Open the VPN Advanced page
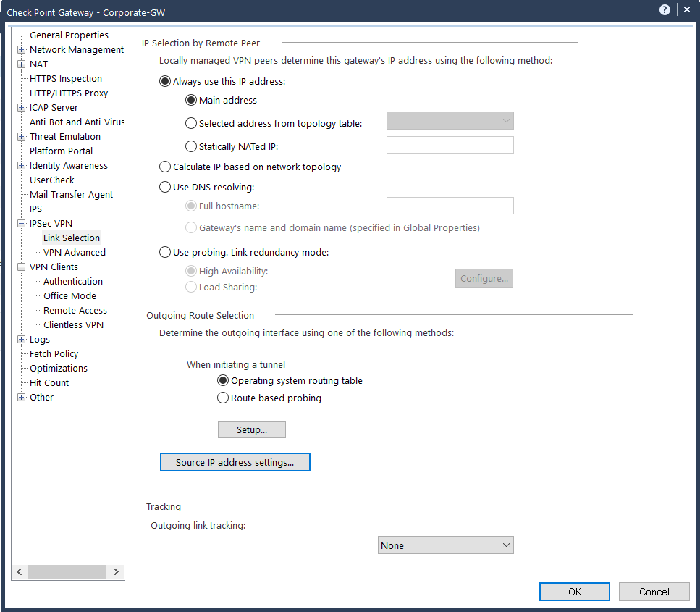The width and height of the screenshot is (700, 612). click(75, 252)
